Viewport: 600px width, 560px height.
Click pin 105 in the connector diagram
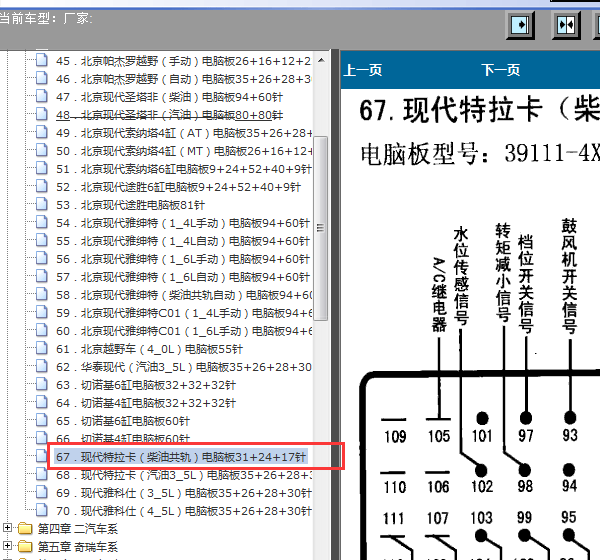pos(439,436)
